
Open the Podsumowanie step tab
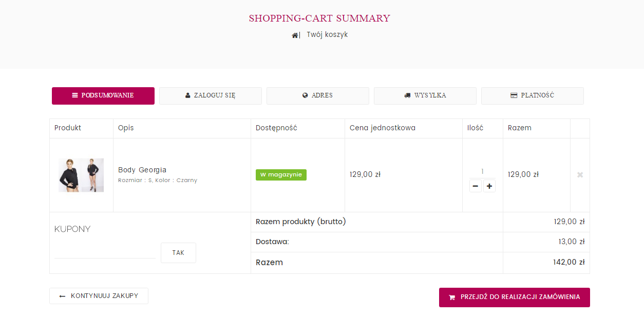point(103,96)
